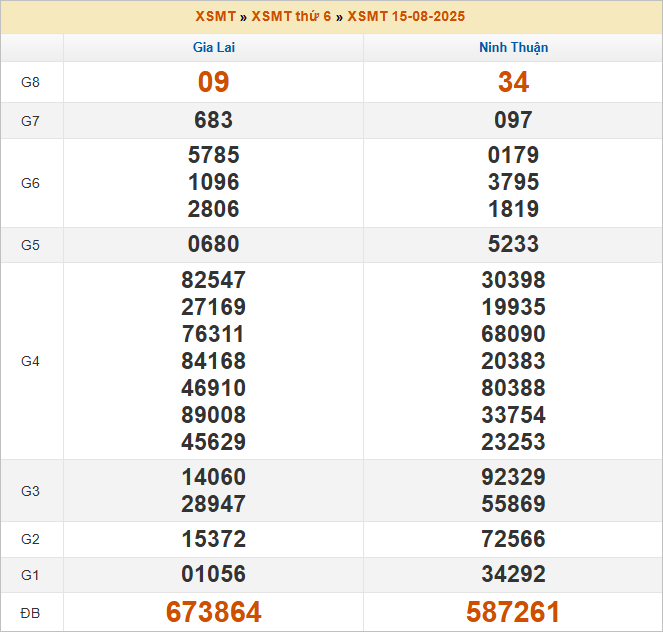The width and height of the screenshot is (663, 632).
Task: Click the G7 row label
Action: click(30, 121)
